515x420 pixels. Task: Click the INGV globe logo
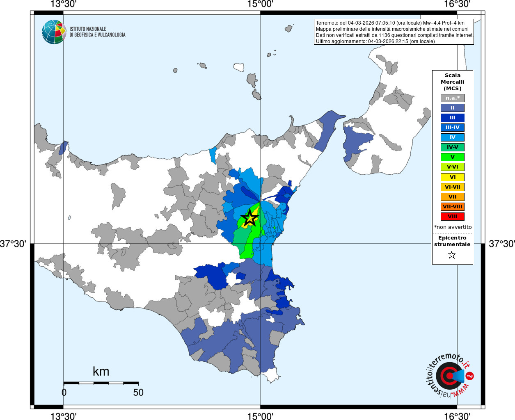coord(54,32)
